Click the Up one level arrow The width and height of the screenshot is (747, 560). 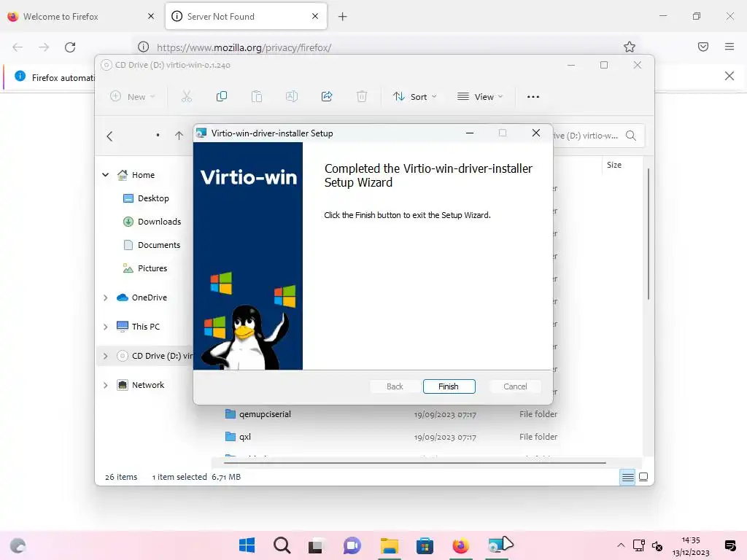pyautogui.click(x=179, y=136)
